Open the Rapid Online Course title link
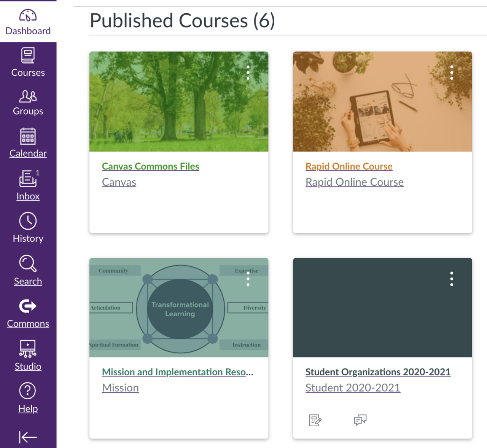 pos(349,166)
